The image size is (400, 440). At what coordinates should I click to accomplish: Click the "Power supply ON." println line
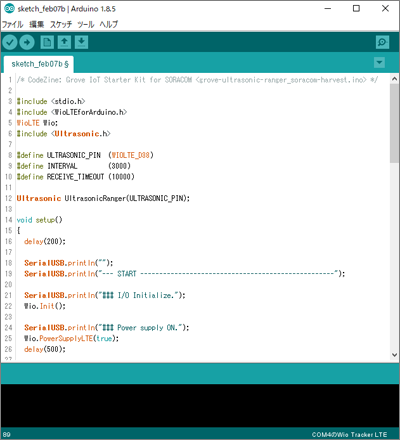pos(106,328)
